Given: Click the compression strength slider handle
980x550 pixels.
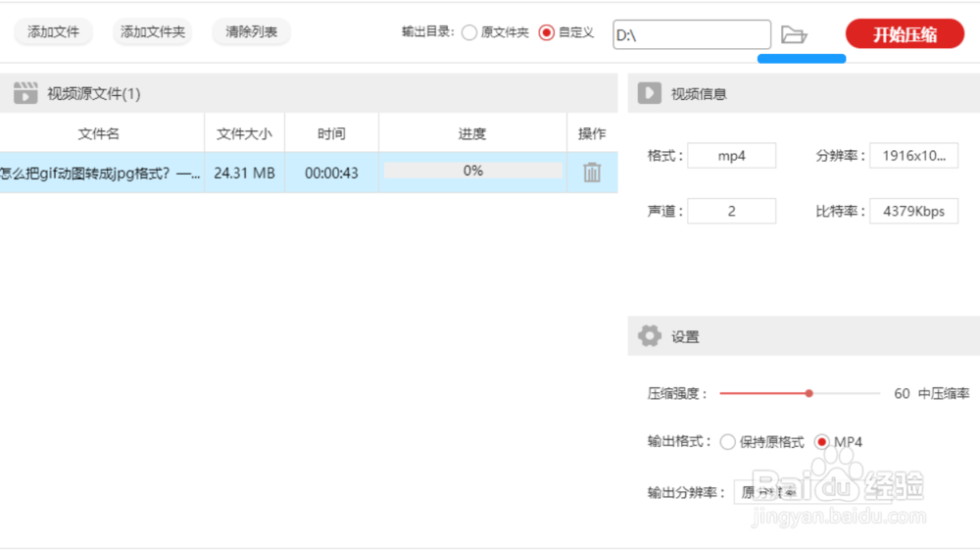Looking at the screenshot, I should pos(808,393).
